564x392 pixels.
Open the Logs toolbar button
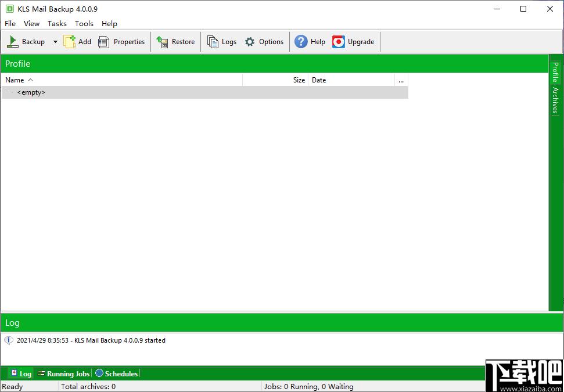[x=221, y=42]
